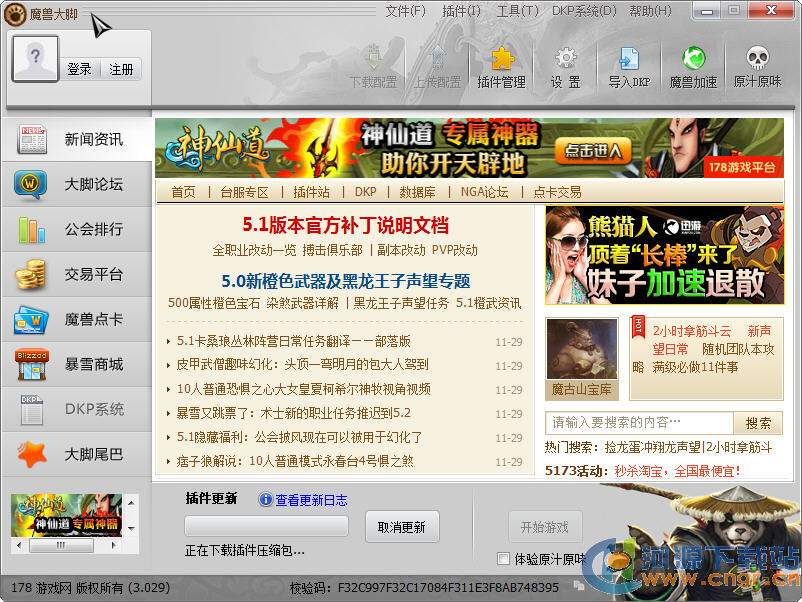Click the 注册 register button
The image size is (802, 602).
(121, 69)
